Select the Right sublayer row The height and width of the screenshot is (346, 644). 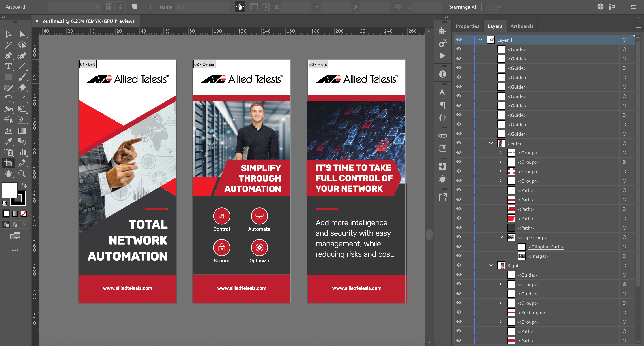[550, 266]
